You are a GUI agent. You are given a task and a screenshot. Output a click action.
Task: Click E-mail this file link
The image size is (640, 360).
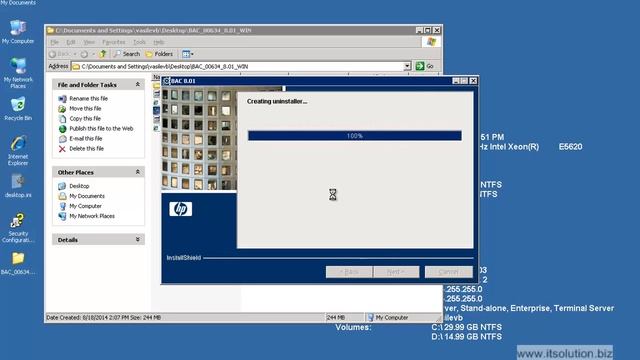point(86,139)
